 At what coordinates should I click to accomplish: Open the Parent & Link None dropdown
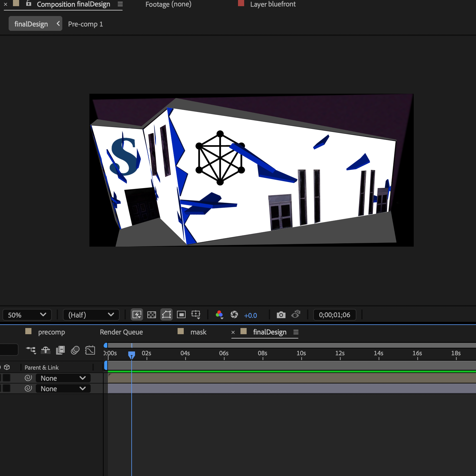(x=63, y=378)
